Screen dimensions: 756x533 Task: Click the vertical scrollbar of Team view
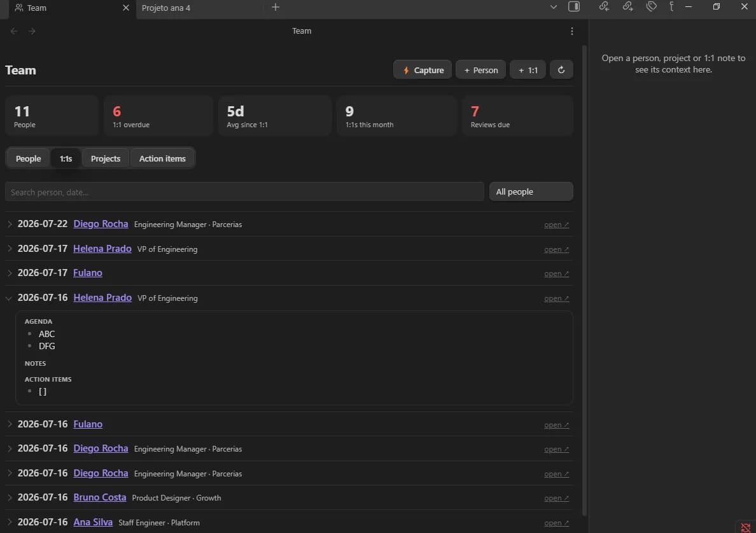click(584, 279)
